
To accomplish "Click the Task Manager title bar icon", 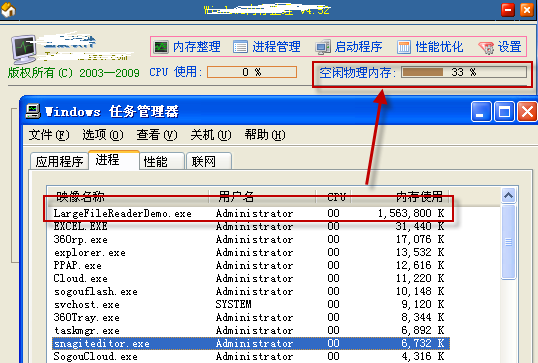I will pos(33,111).
